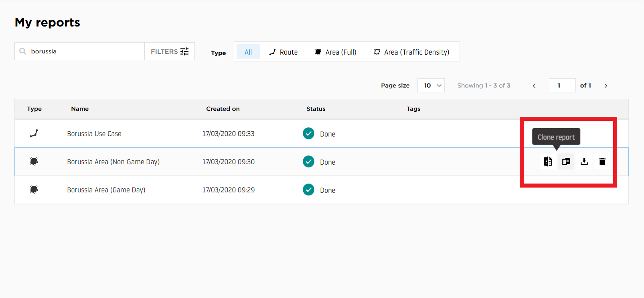Open the Borussia Area (Game Day) report
Image resolution: width=644 pixels, height=298 pixels.
point(106,190)
